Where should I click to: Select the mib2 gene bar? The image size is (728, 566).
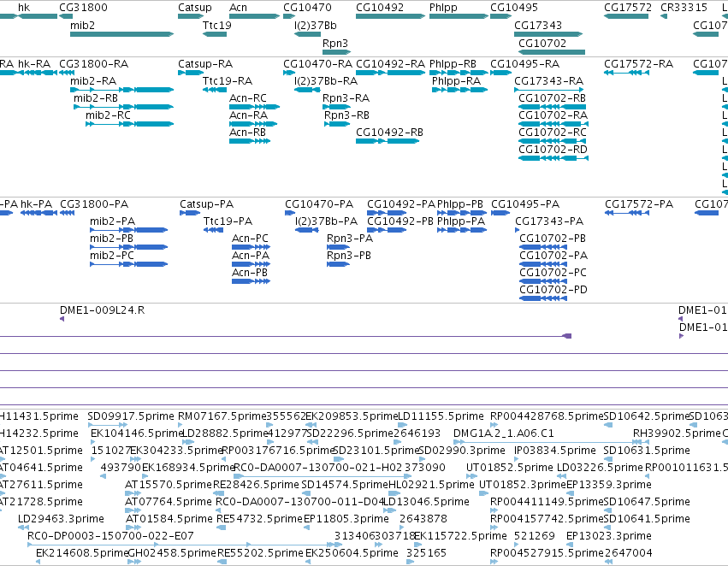(x=121, y=34)
